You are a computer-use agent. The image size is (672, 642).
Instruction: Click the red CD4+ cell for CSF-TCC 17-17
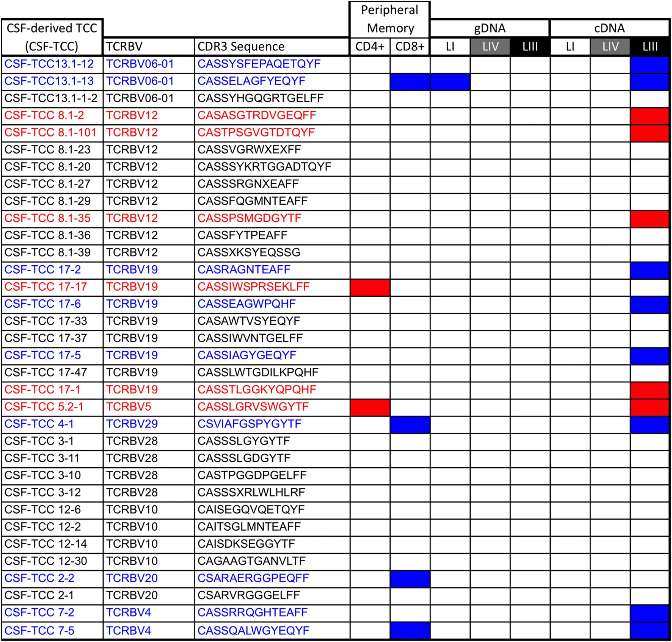coord(370,287)
